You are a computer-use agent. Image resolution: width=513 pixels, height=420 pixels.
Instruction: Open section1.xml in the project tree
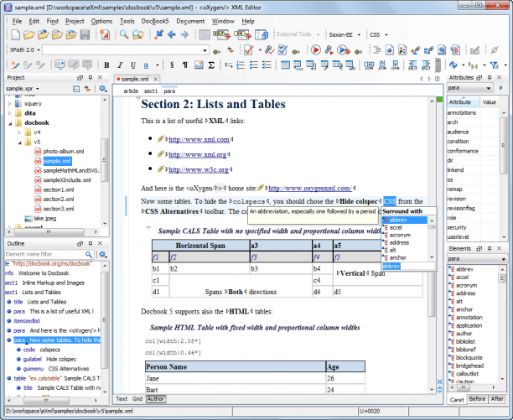tap(59, 189)
